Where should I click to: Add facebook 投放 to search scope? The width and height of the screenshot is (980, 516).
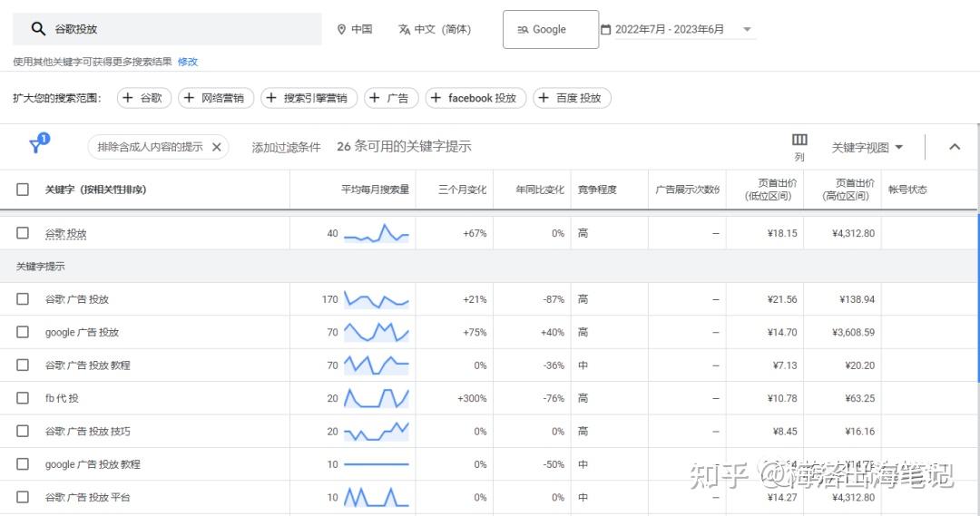(x=475, y=98)
